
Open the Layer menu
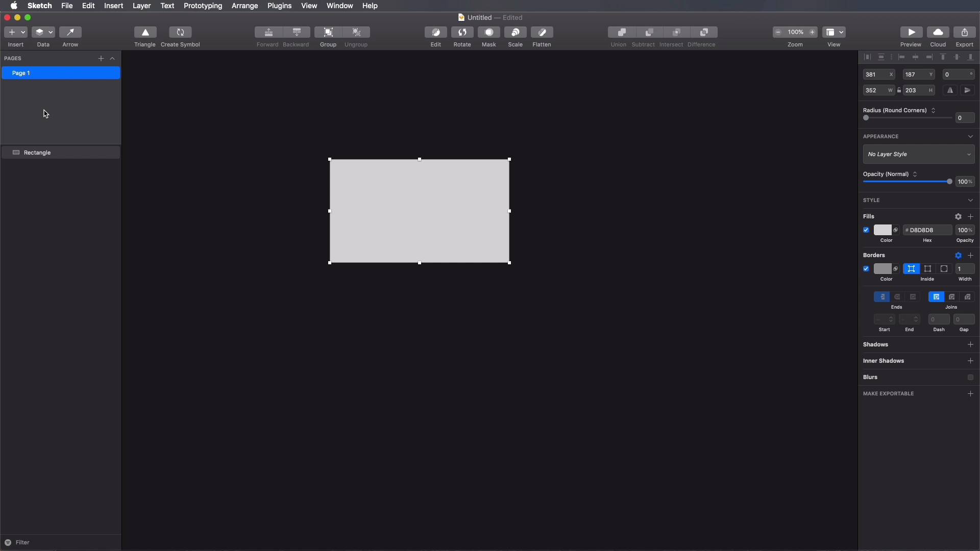[141, 6]
